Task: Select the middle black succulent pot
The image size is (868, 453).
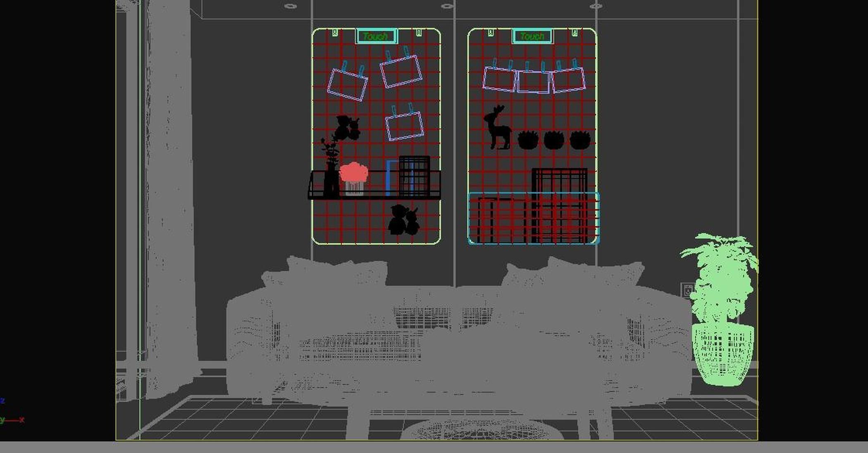Action: (554, 141)
